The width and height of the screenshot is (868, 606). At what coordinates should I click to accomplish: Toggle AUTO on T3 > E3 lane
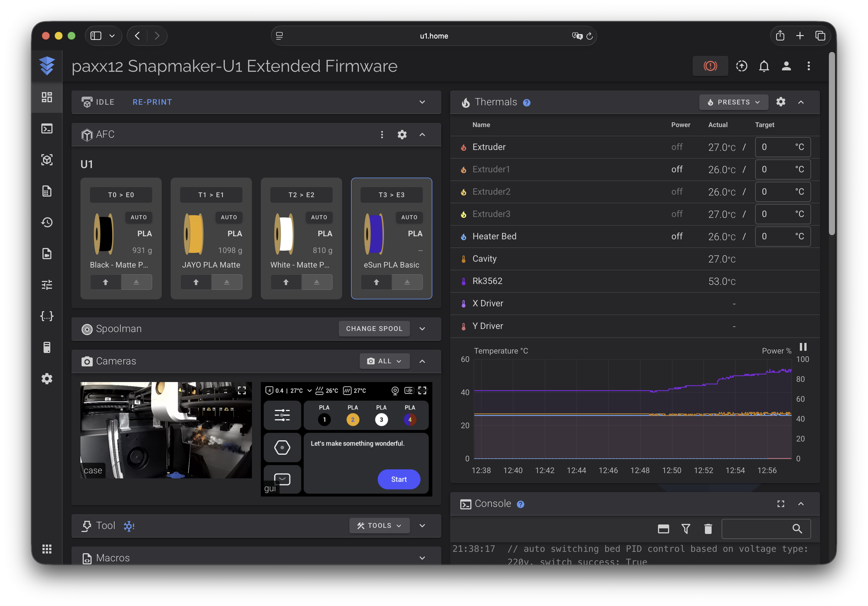pyautogui.click(x=409, y=217)
